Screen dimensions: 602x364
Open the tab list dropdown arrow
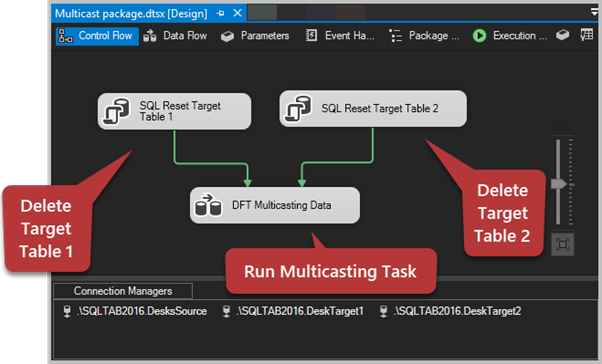click(594, 12)
